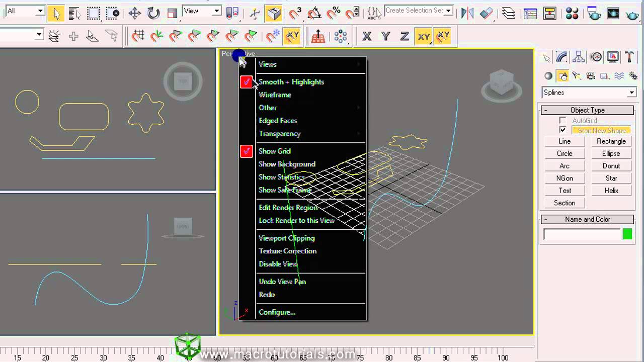Open Render Setup teapot icon
This screenshot has width=644, height=362.
[x=594, y=14]
